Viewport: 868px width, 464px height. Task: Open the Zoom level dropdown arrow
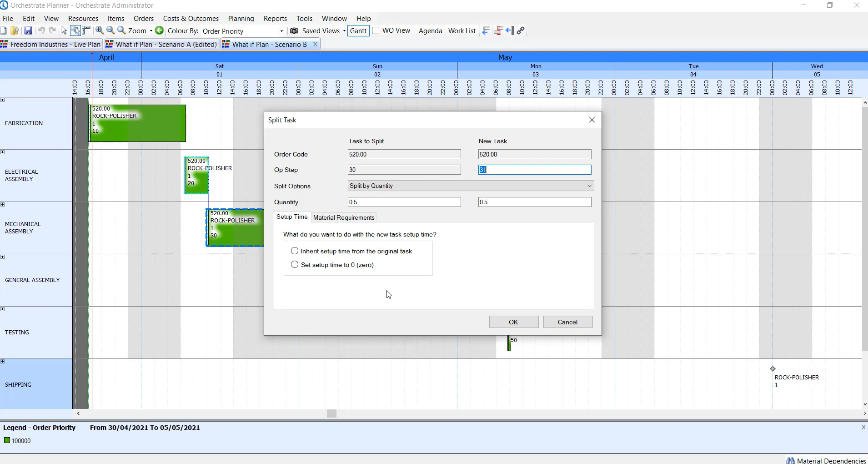click(150, 30)
